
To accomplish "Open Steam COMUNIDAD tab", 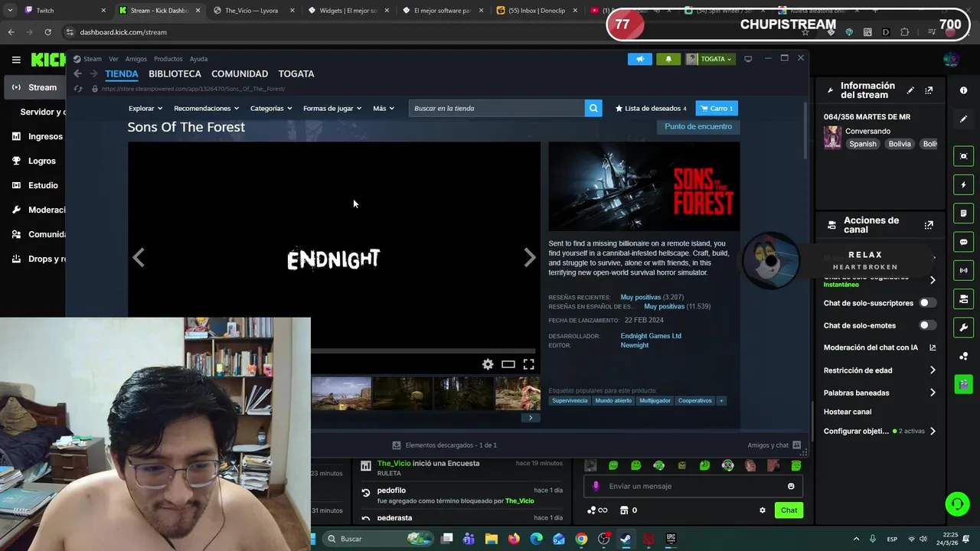I will click(x=240, y=73).
